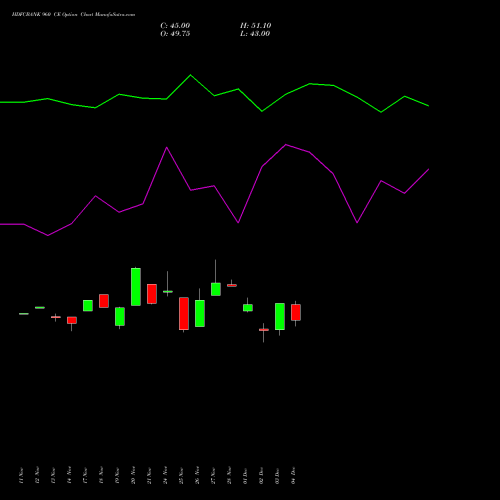Select the high value H: 51.10
This screenshot has height=500, width=500.
pyautogui.click(x=255, y=26)
